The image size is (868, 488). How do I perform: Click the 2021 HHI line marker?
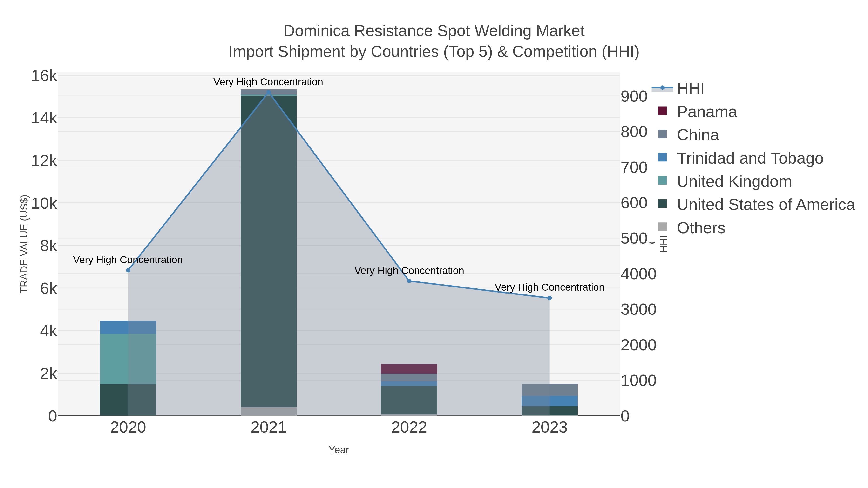pos(269,92)
